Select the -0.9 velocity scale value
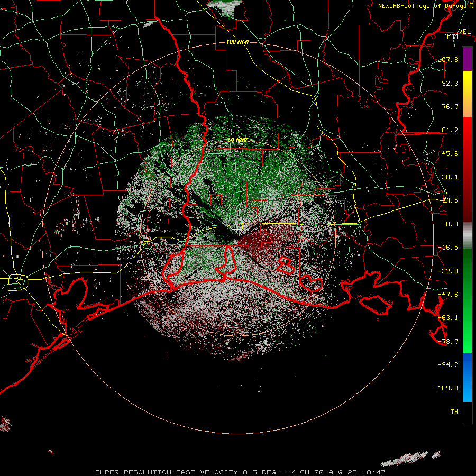 pos(450,224)
